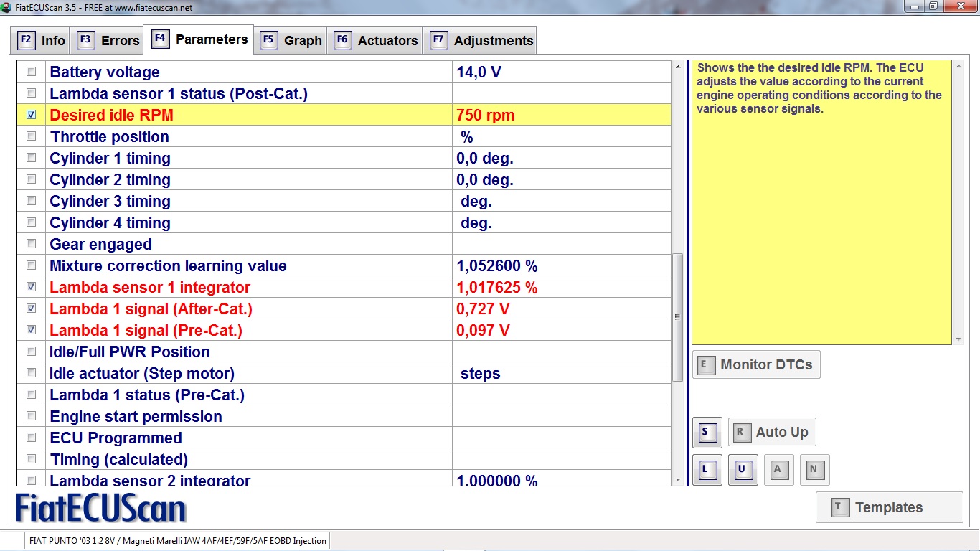This screenshot has height=551, width=980.
Task: Disable Lambda sensor 1 integrator checkbox
Action: (x=31, y=287)
